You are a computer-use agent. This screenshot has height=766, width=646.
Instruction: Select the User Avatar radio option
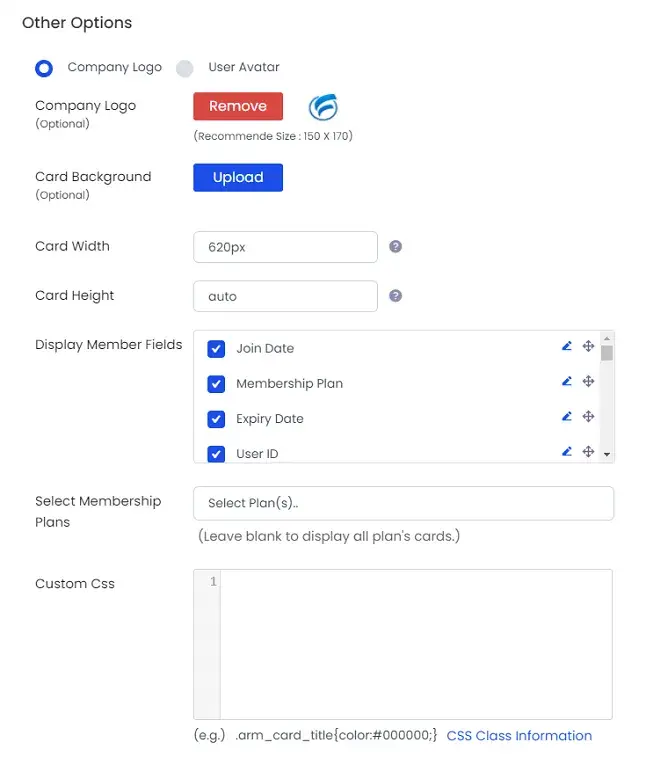coord(185,68)
